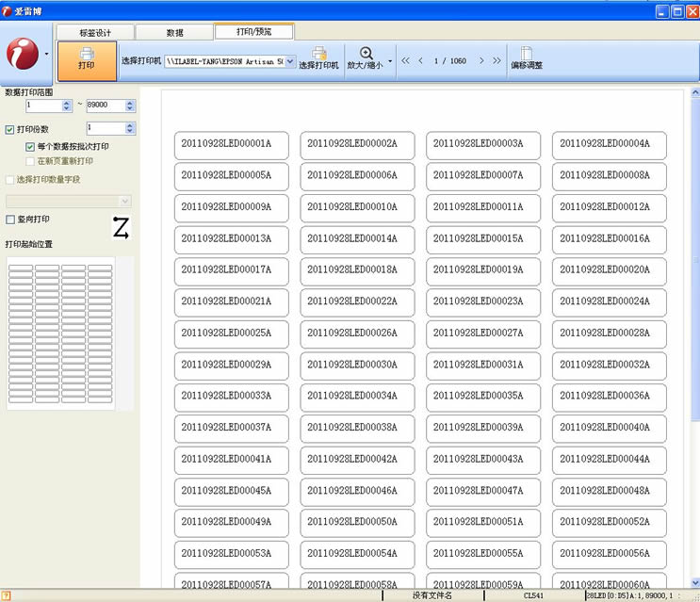Screen dimensions: 700x602
Task: Switch to the 标签设计 tab
Action: pos(95,33)
